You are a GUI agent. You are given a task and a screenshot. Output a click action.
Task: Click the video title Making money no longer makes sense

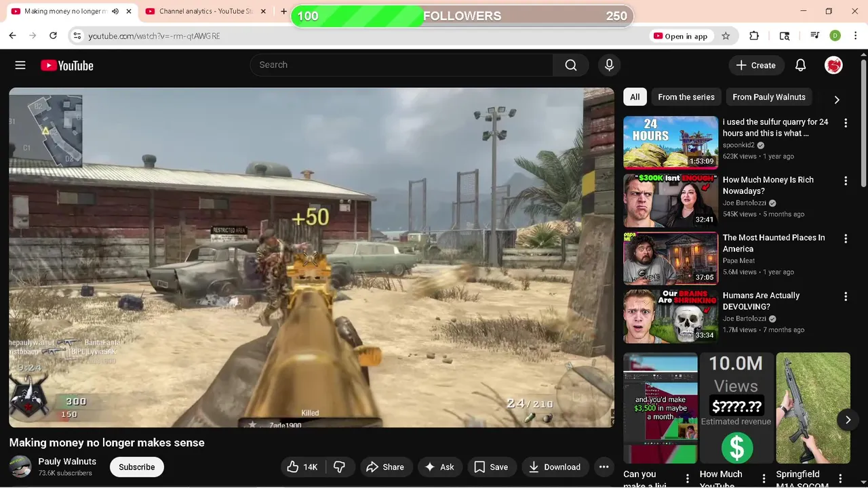point(106,443)
